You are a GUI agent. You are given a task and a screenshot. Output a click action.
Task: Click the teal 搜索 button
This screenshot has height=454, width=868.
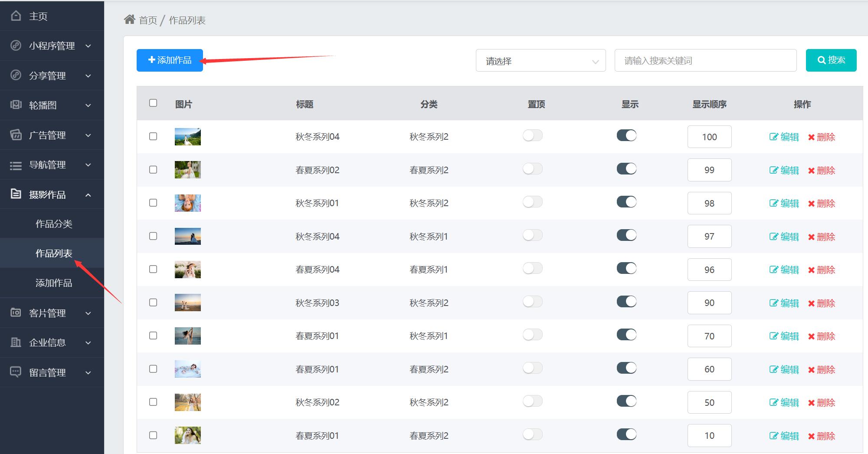[831, 60]
